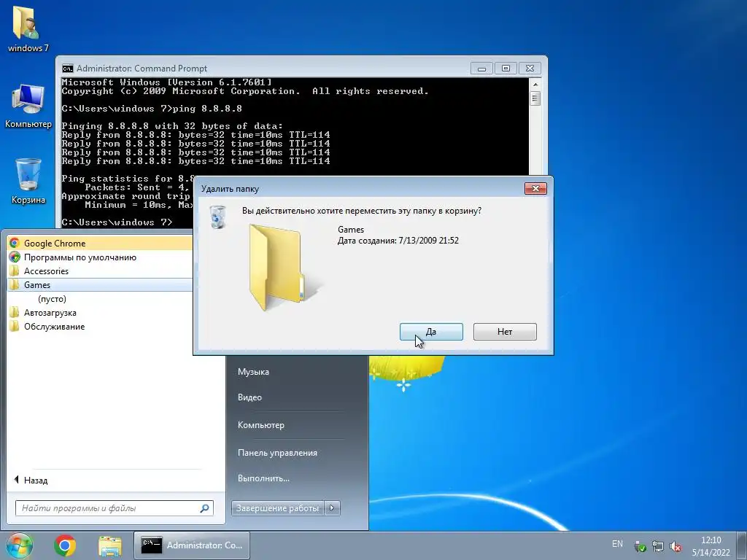Click the EN language indicator
Image resolution: width=747 pixels, height=560 pixels.
617,544
